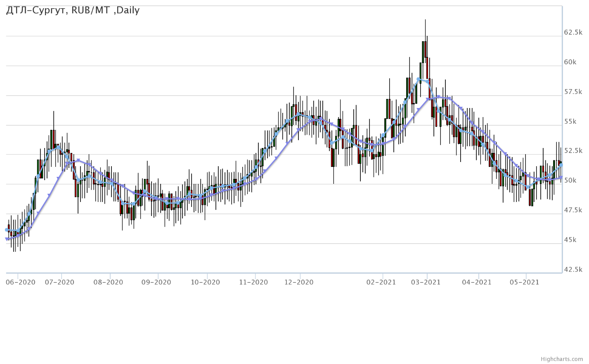
Task: Click the 03-2021 date label
Action: pos(426,282)
